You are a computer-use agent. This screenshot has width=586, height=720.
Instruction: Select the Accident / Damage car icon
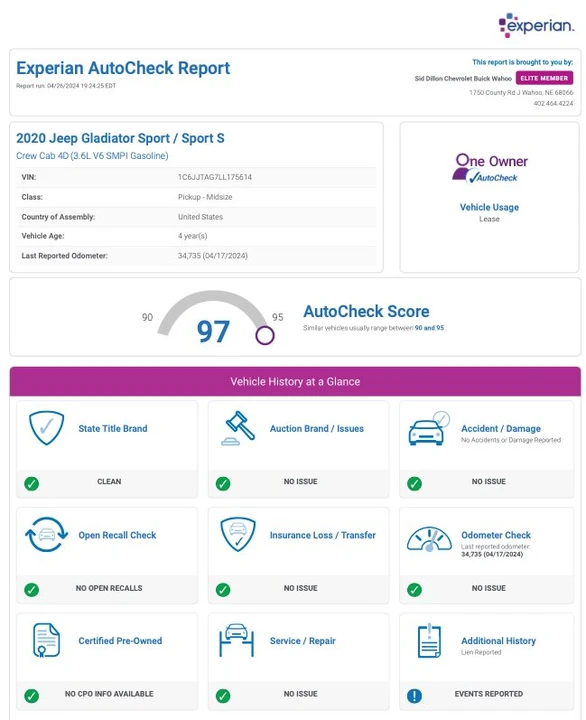(x=429, y=428)
